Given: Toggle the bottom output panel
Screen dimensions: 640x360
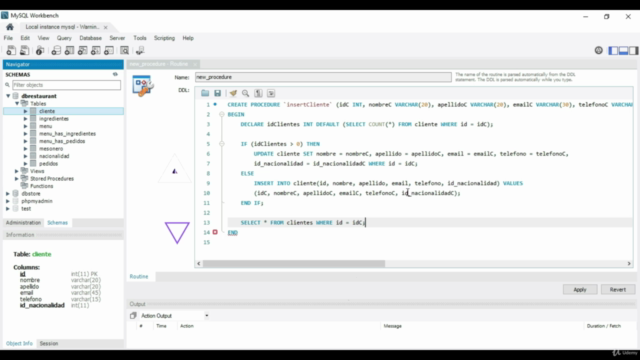Looking at the screenshot, I should tap(623, 51).
